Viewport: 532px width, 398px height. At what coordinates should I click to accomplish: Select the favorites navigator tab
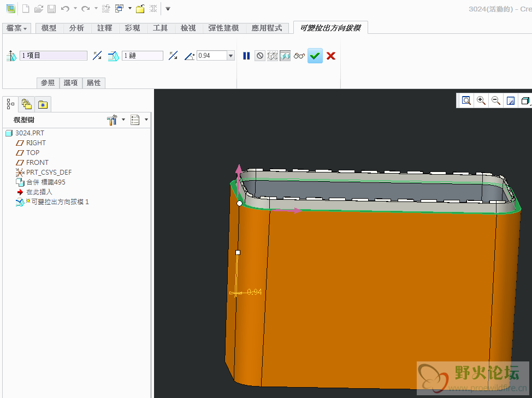tap(43, 104)
